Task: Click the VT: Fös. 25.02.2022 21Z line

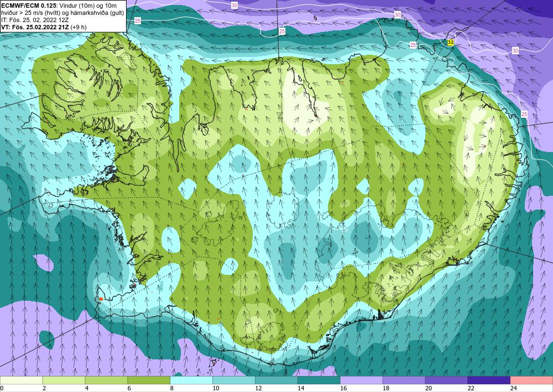Action: click(x=35, y=27)
